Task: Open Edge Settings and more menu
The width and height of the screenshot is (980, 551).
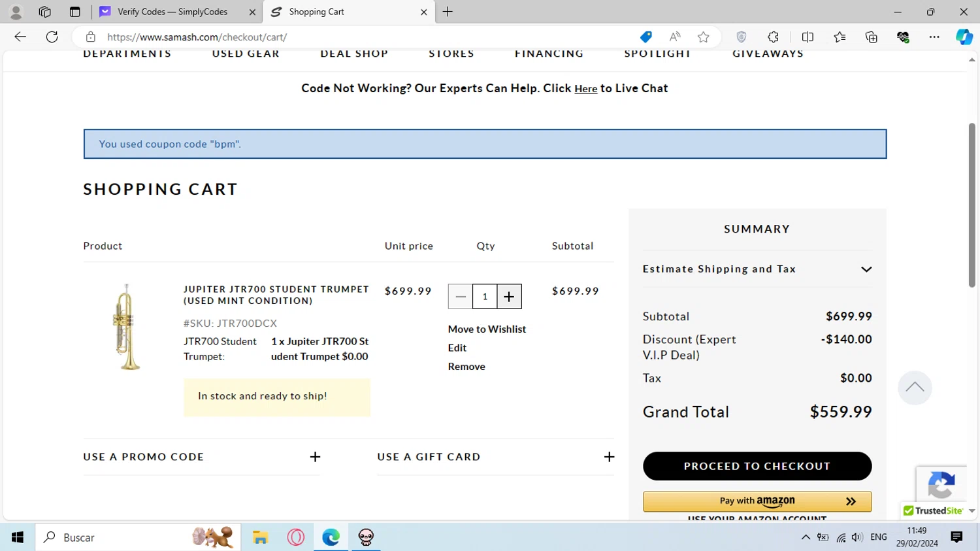Action: 934,37
